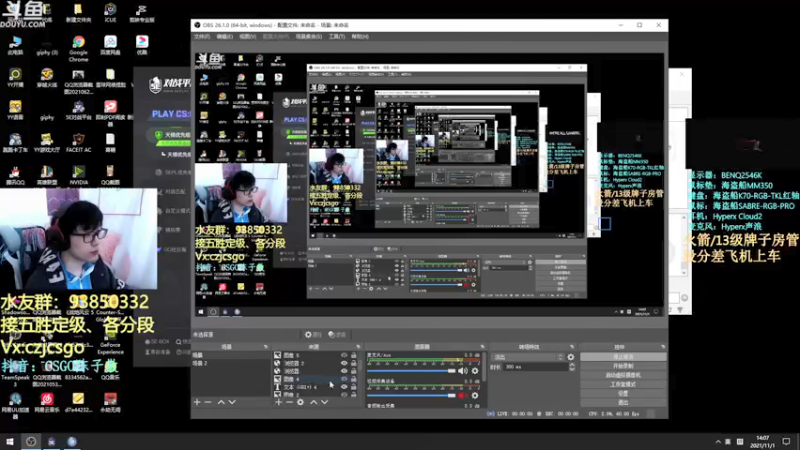Open notification center in taskbar
800x450 pixels.
tap(786, 441)
